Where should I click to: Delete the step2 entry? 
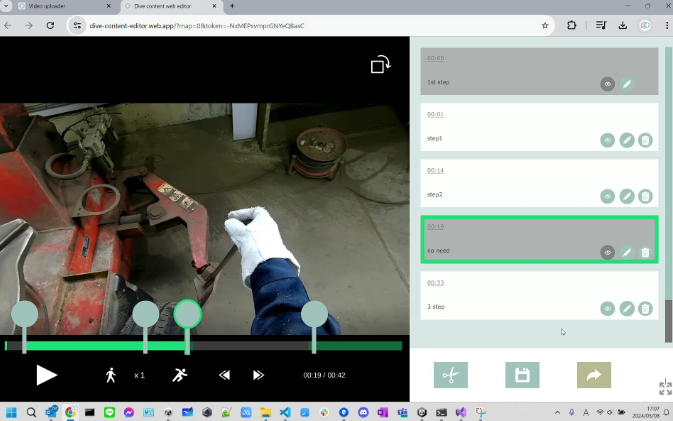tap(646, 197)
